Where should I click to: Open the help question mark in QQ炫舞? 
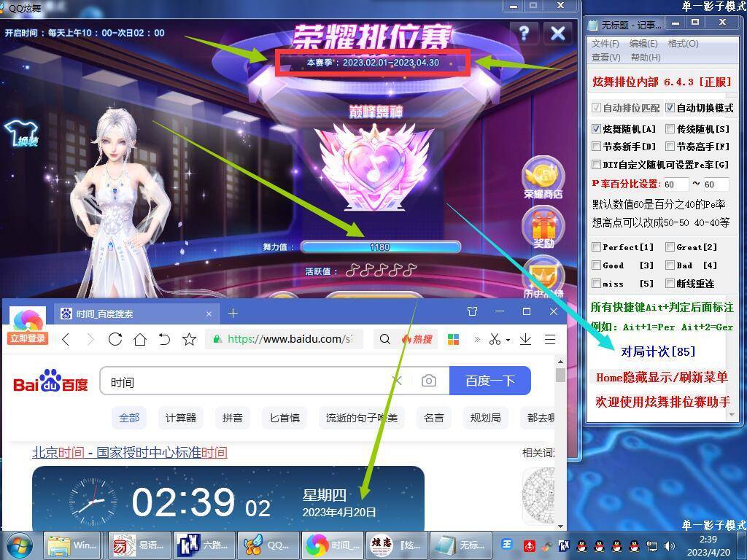[x=524, y=34]
